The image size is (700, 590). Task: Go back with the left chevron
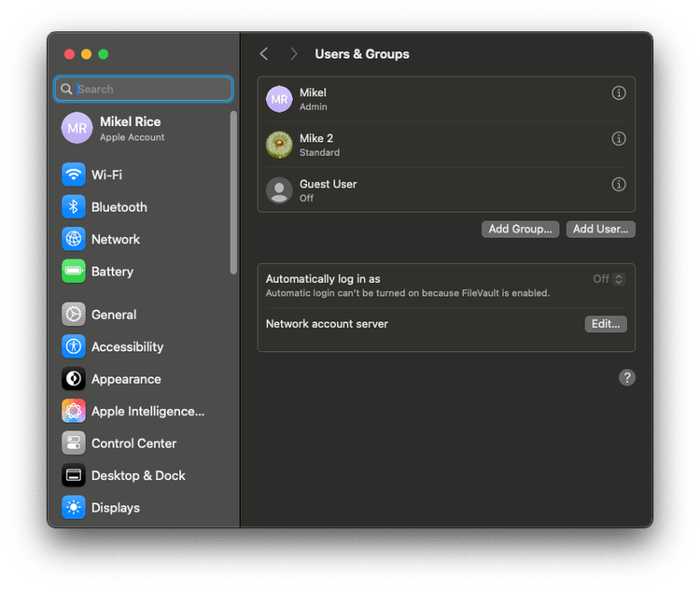click(x=264, y=54)
